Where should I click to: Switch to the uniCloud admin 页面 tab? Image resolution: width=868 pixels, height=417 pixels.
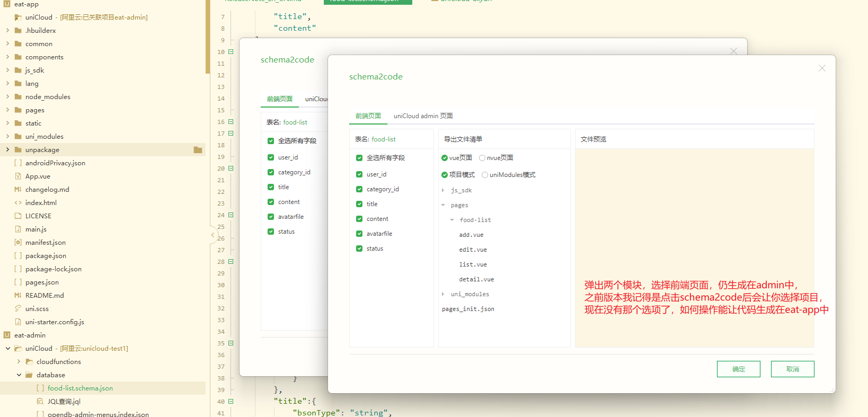423,116
